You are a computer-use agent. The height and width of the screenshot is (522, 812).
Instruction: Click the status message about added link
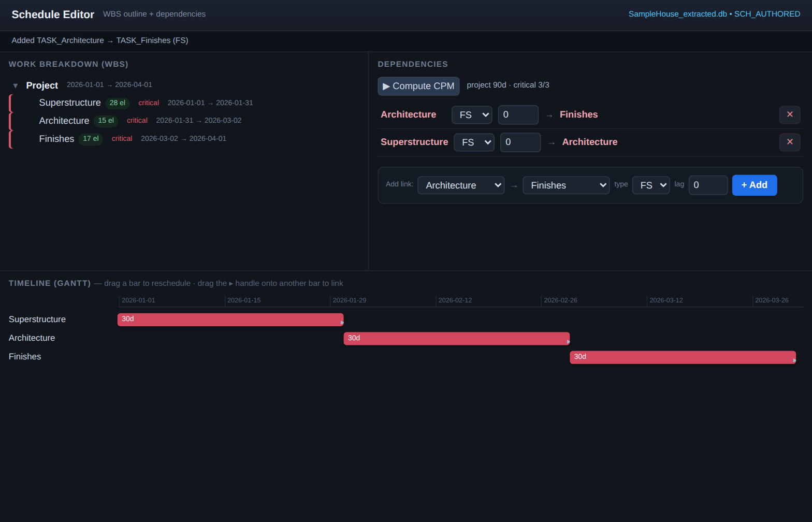tap(100, 40)
